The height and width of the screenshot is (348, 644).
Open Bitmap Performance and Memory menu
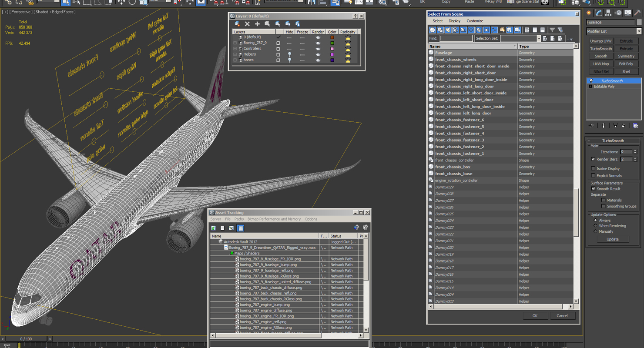(274, 219)
